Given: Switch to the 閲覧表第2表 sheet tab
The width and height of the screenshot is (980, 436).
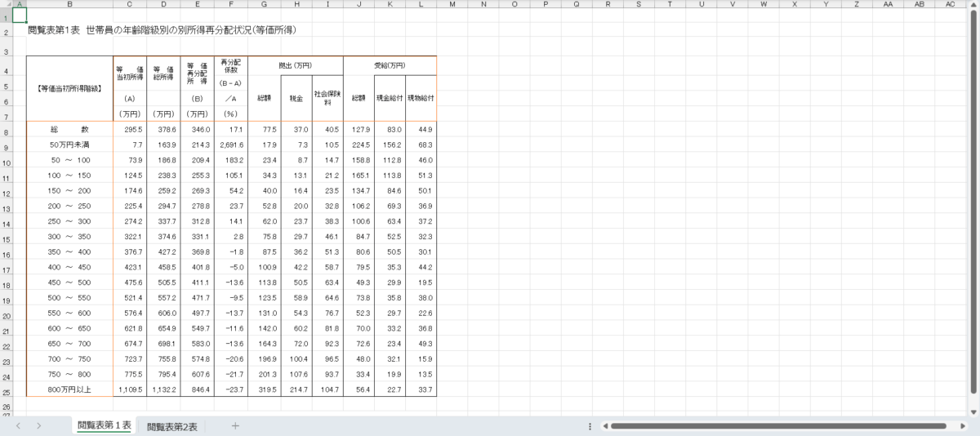Looking at the screenshot, I should (172, 426).
